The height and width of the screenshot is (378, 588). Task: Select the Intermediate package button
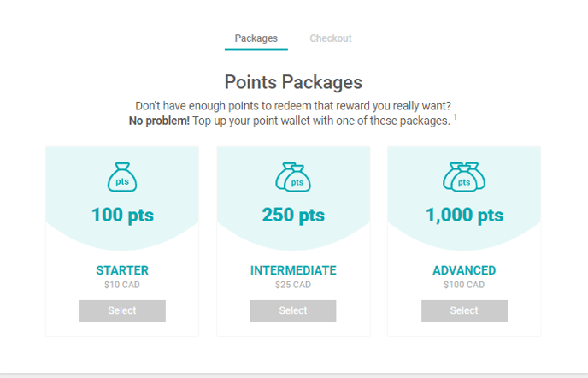click(x=293, y=310)
